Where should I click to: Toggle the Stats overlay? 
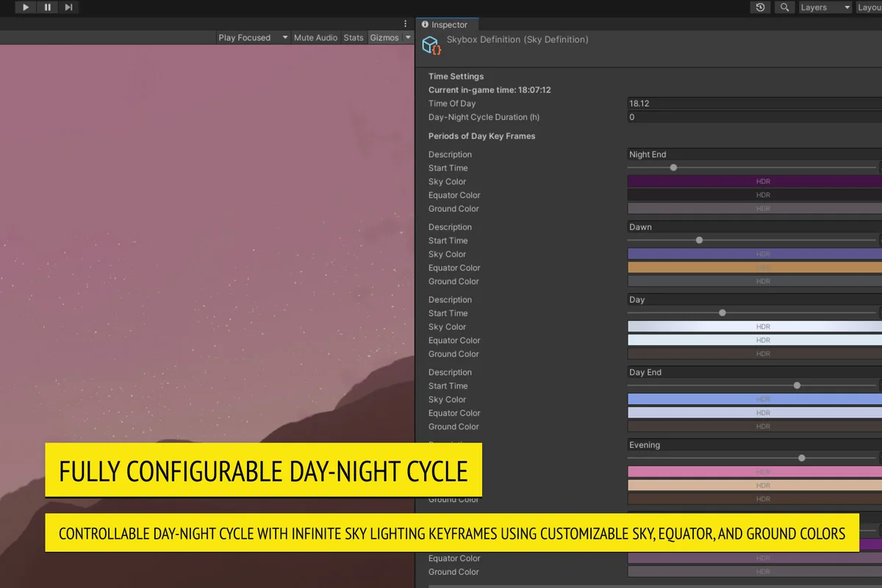coord(354,37)
